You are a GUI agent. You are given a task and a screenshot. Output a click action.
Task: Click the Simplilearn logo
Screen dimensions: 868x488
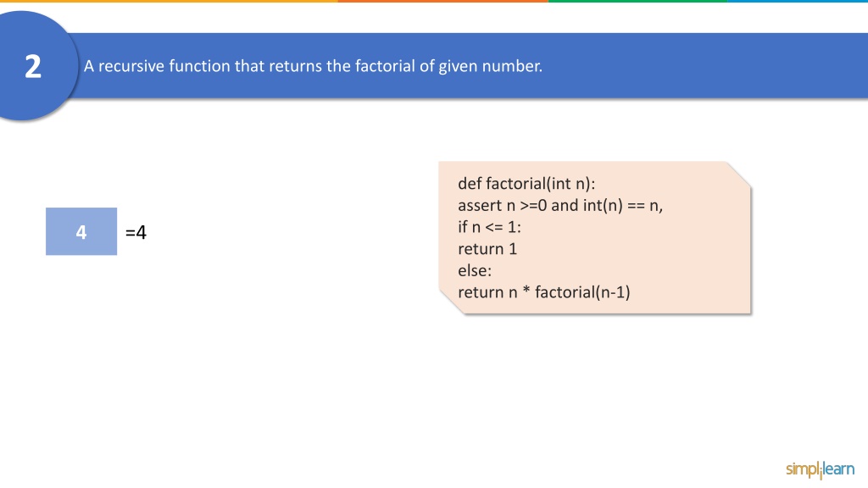click(820, 469)
